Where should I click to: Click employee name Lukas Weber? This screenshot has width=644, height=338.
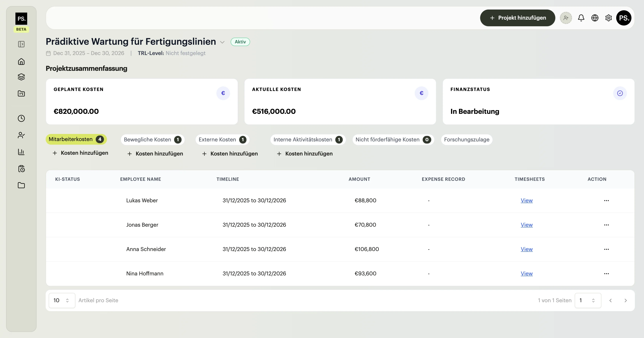142,201
